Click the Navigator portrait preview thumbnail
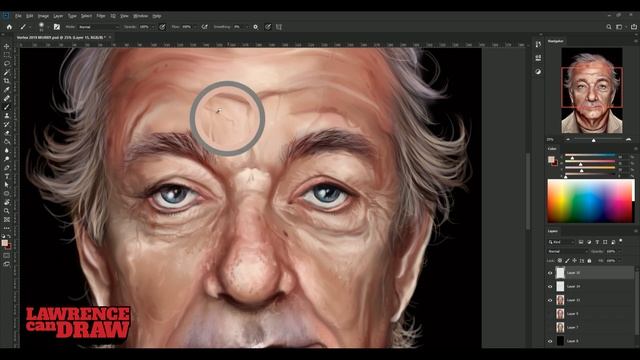The image size is (640, 360). click(592, 91)
